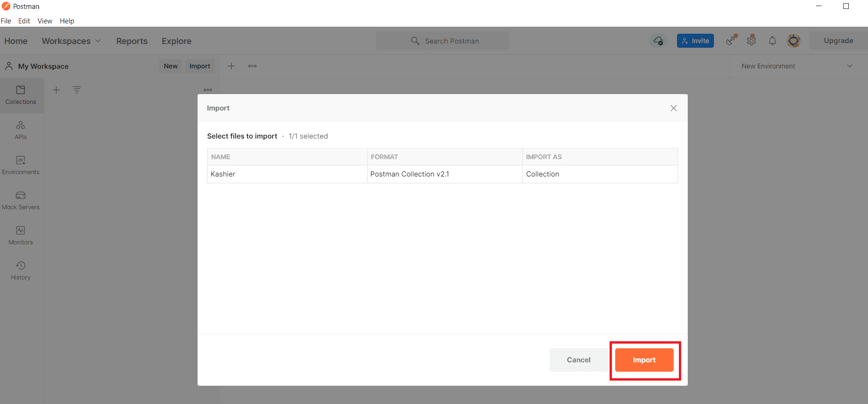Click the Invite button
The height and width of the screenshot is (404, 868).
[x=695, y=41]
